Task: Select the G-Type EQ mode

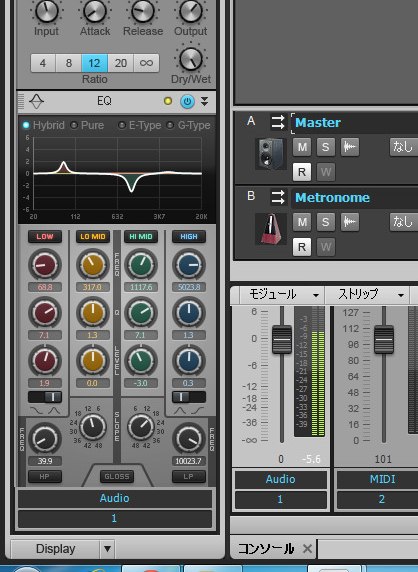Action: pyautogui.click(x=189, y=125)
